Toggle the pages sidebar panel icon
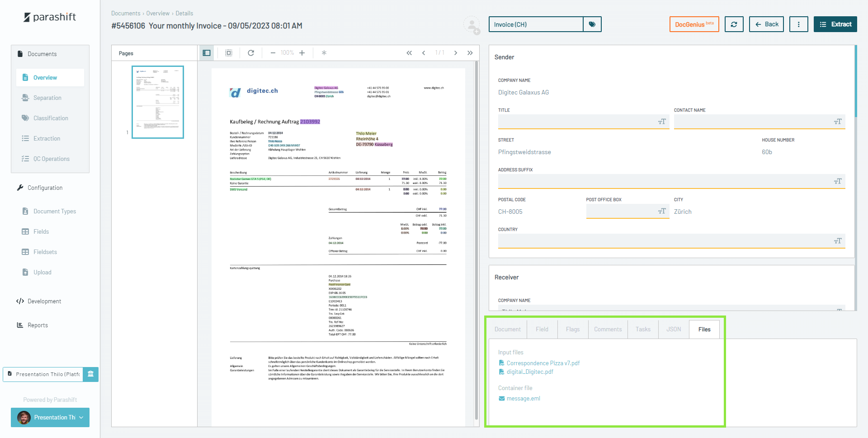This screenshot has height=438, width=868. (207, 53)
